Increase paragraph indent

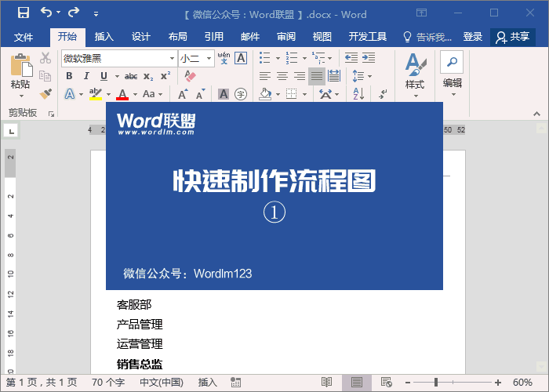tap(369, 58)
